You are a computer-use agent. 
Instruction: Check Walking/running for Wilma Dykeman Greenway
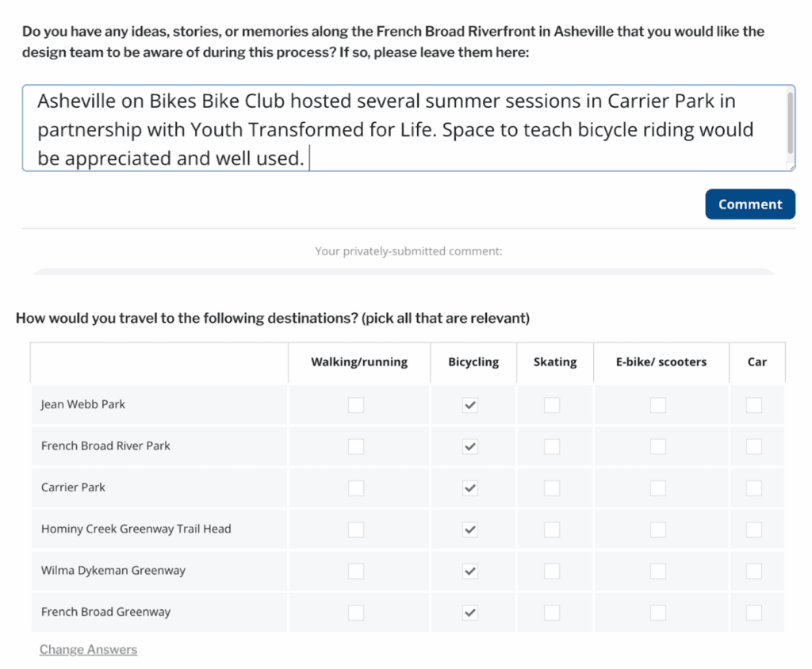pyautogui.click(x=356, y=571)
